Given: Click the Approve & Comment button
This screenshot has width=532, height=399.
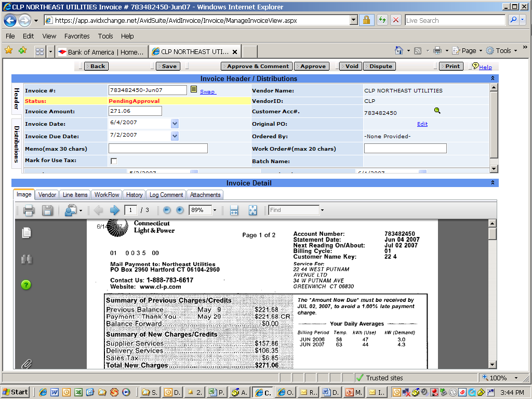Looking at the screenshot, I should point(257,66).
